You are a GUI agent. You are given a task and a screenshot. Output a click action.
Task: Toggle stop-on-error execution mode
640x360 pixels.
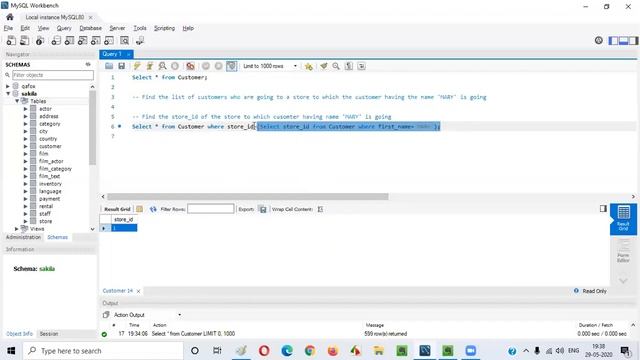190,66
